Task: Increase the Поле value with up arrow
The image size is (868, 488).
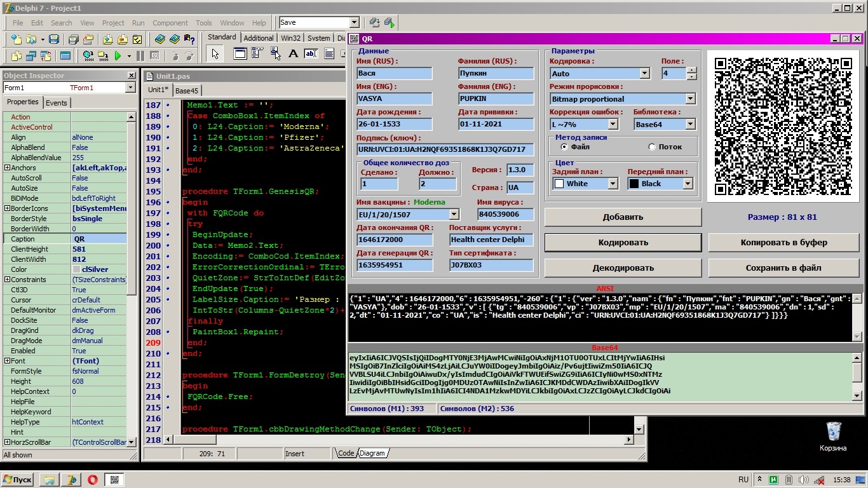Action: point(692,70)
